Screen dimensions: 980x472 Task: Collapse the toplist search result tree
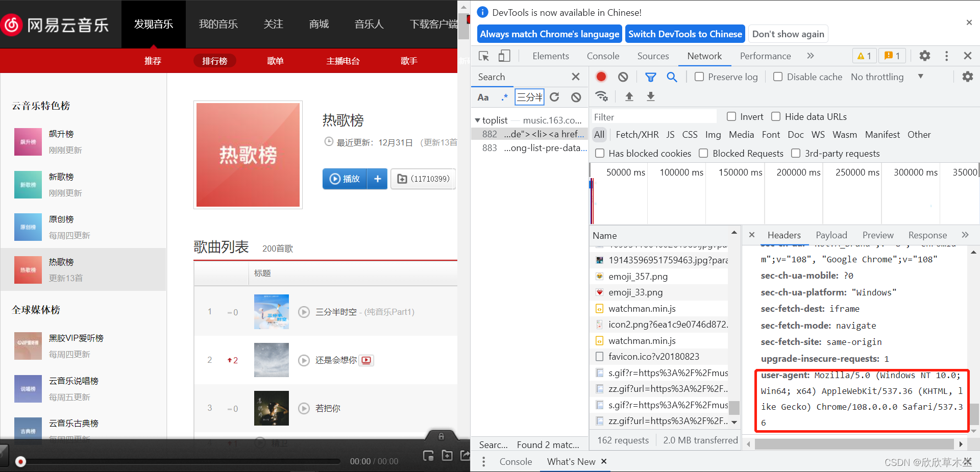477,120
